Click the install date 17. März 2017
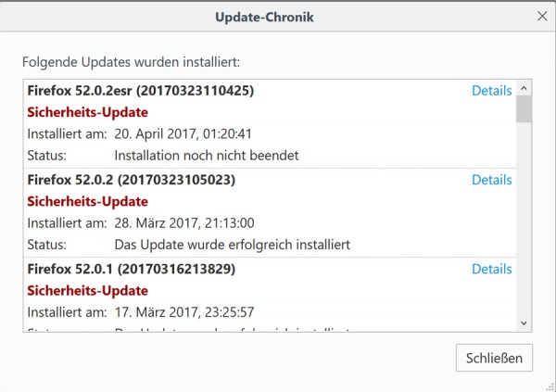Viewport: 556px width, 392px height. pos(183,311)
